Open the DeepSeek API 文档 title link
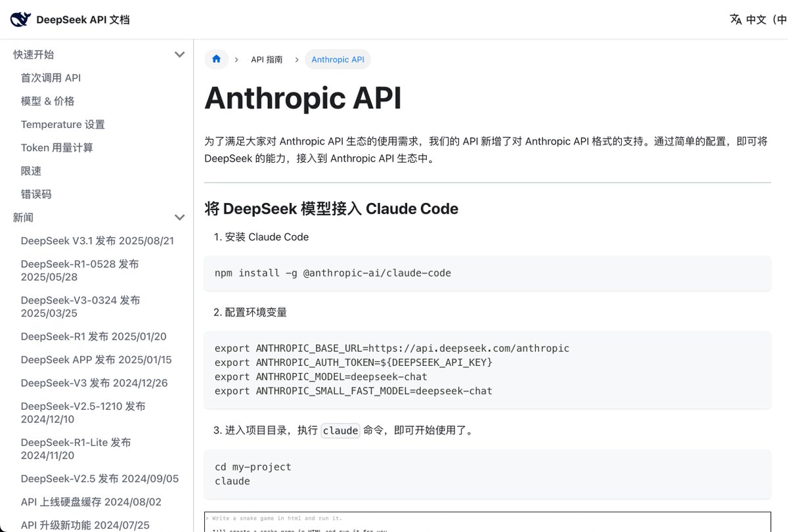The width and height of the screenshot is (788, 532). pyautogui.click(x=83, y=20)
